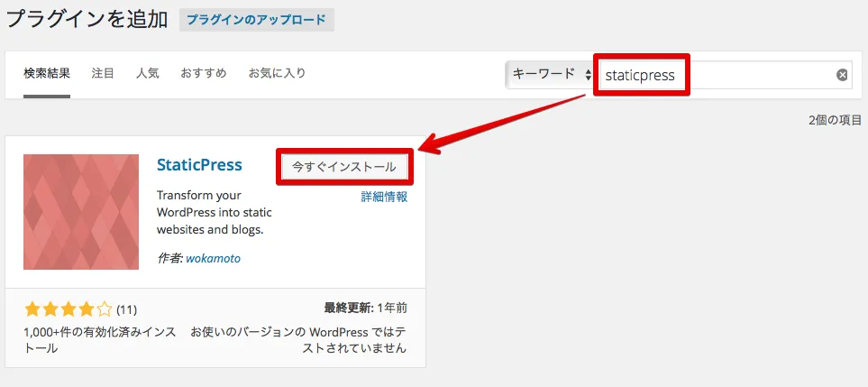868x387 pixels.
Task: Visit the author wokamoto link
Action: [213, 258]
